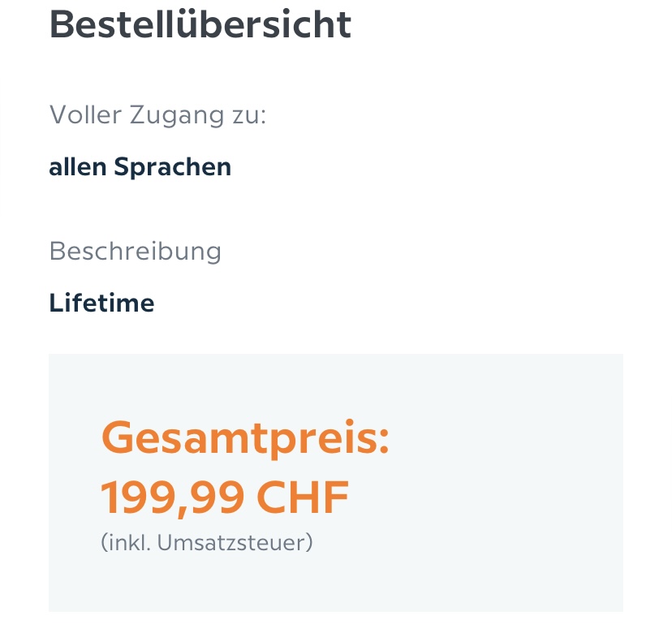Screen dimensions: 672x633
Task: Click the Lifetime description value
Action: pyautogui.click(x=101, y=303)
